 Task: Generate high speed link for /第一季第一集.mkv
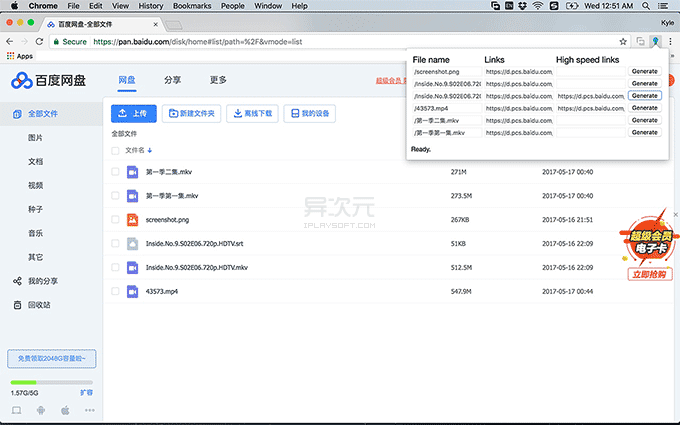[644, 132]
